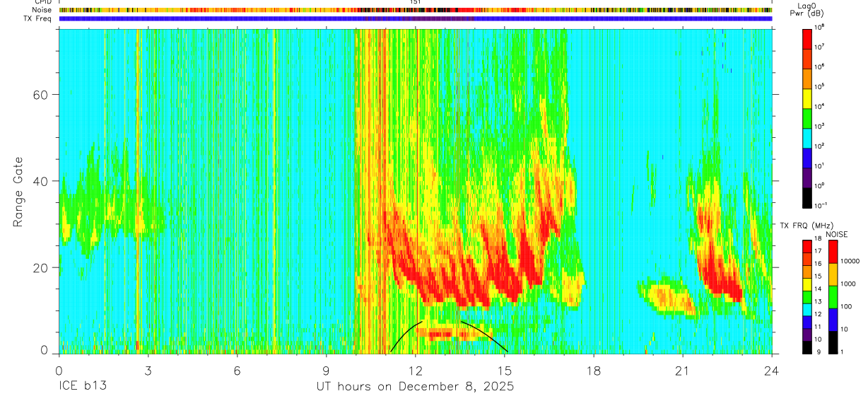Click the 151 label above the noise strip
The image size is (868, 401).
(x=415, y=3)
